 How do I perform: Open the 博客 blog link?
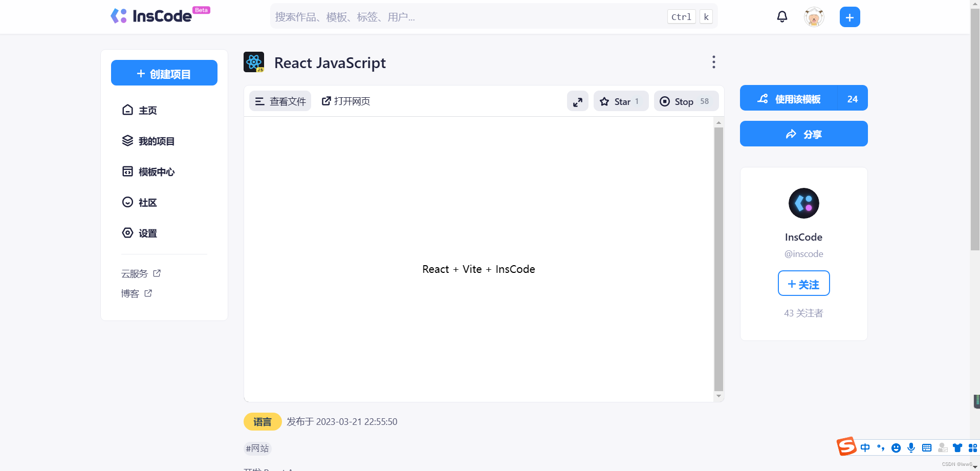[x=136, y=294]
